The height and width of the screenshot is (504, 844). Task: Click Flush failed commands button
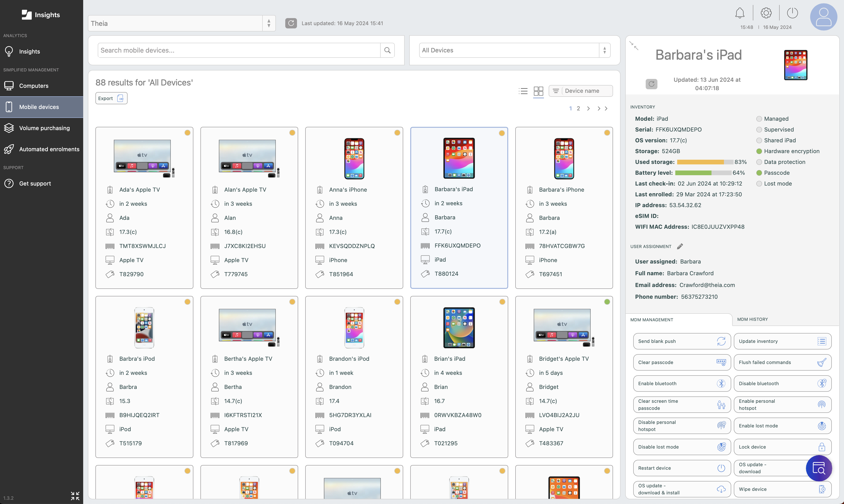click(782, 362)
